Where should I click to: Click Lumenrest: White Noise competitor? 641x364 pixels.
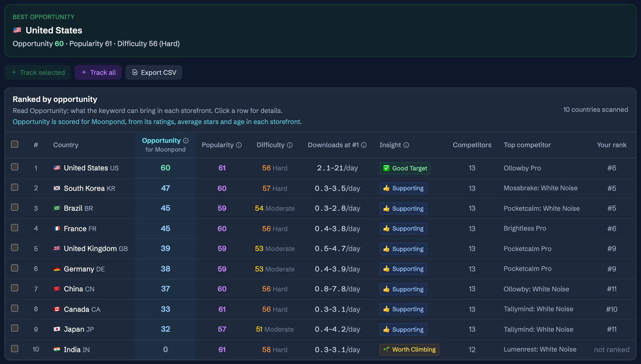coord(540,349)
